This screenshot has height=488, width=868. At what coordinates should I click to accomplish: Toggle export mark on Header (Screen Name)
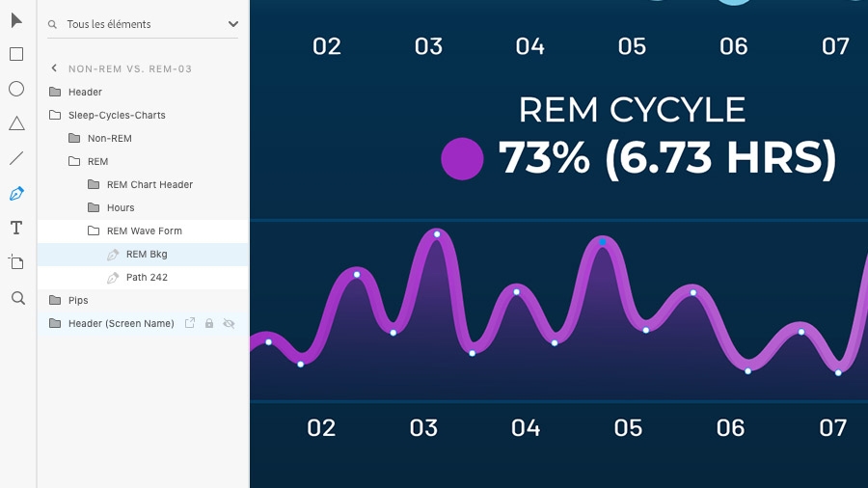[x=190, y=324]
